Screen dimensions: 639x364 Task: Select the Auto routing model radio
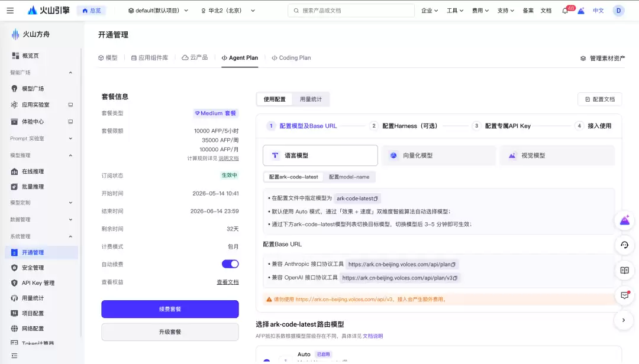(x=266, y=360)
